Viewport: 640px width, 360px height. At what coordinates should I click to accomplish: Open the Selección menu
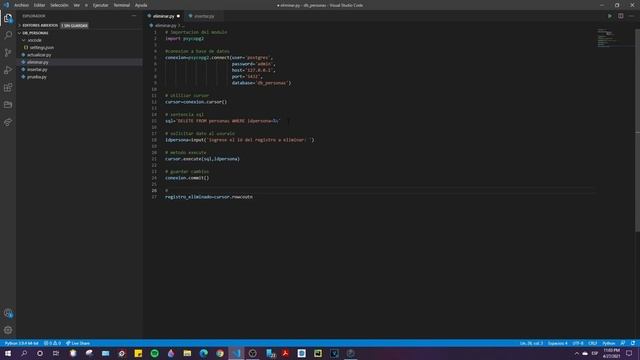coord(59,5)
